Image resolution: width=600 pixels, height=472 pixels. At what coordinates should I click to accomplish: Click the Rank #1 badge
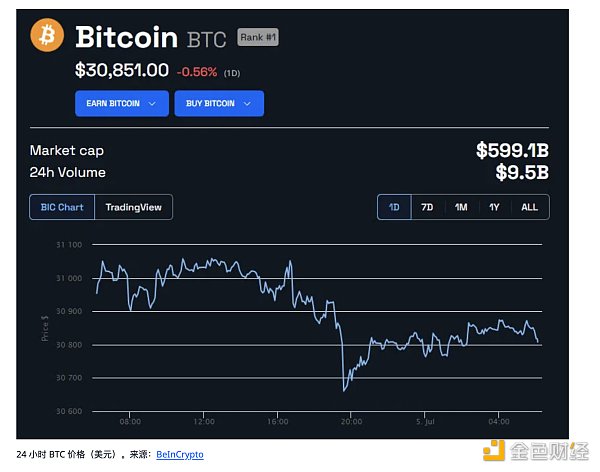259,38
